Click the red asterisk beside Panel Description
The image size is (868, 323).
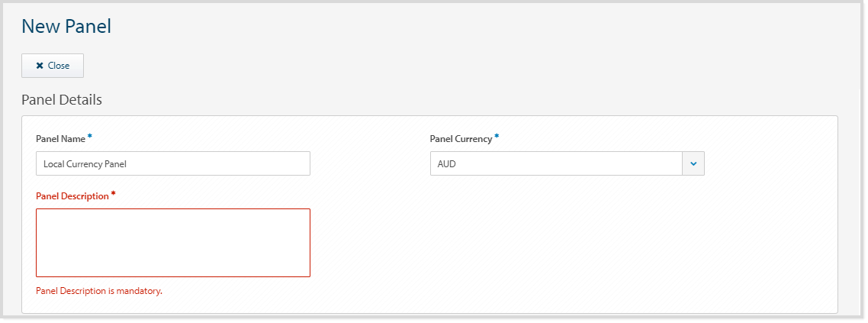[x=114, y=194]
